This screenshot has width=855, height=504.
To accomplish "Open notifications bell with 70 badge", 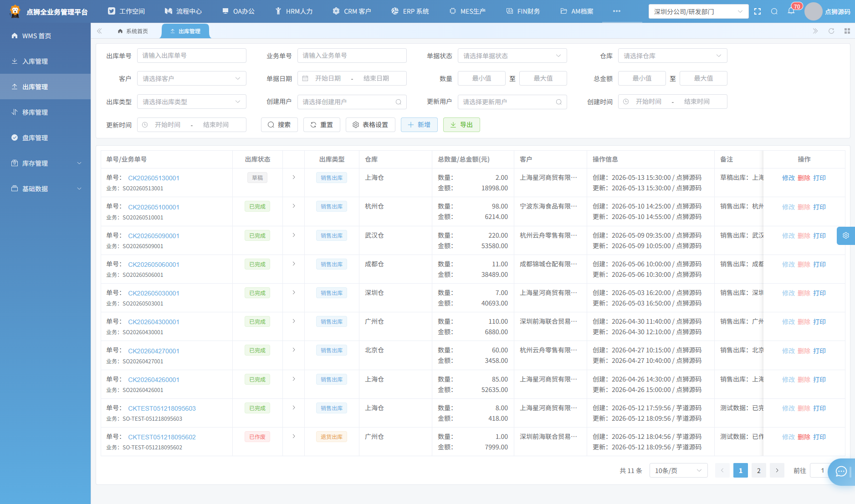I will click(791, 11).
